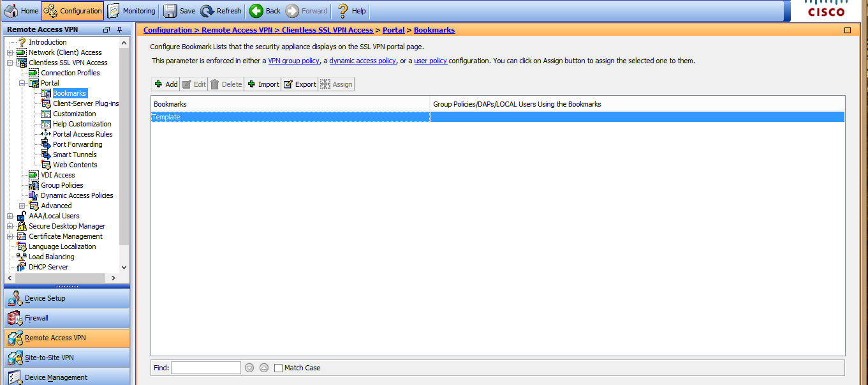Switch to the Site-to-Site VPN section
Image resolution: width=868 pixels, height=385 pixels.
tap(67, 358)
